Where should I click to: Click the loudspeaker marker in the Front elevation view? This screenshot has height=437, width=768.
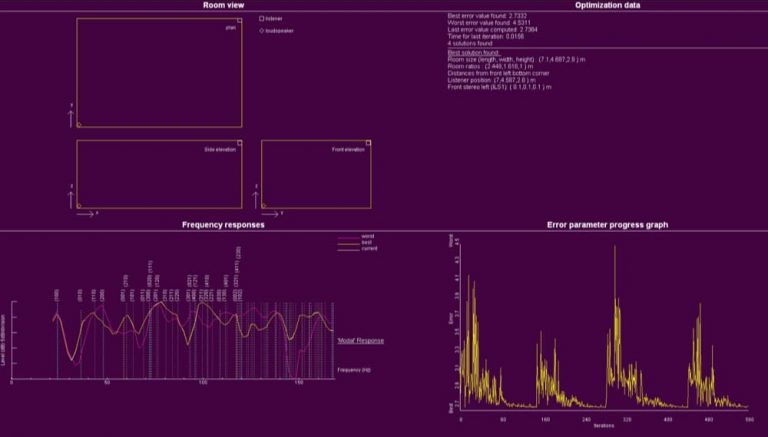point(264,206)
